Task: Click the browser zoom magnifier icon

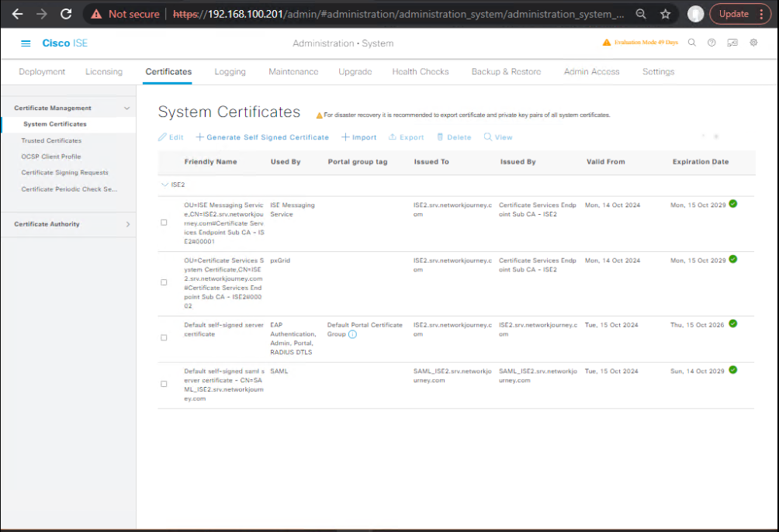Action: point(641,14)
